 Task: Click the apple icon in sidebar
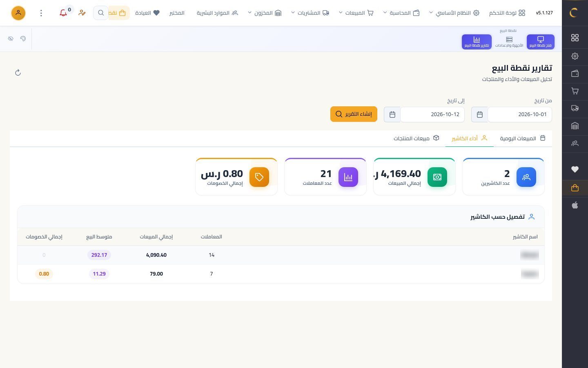(575, 205)
